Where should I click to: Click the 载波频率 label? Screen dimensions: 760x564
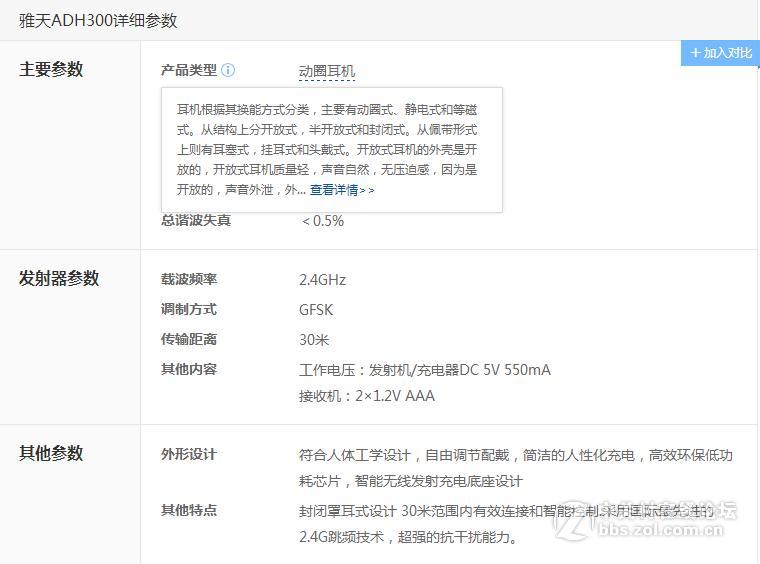(189, 280)
